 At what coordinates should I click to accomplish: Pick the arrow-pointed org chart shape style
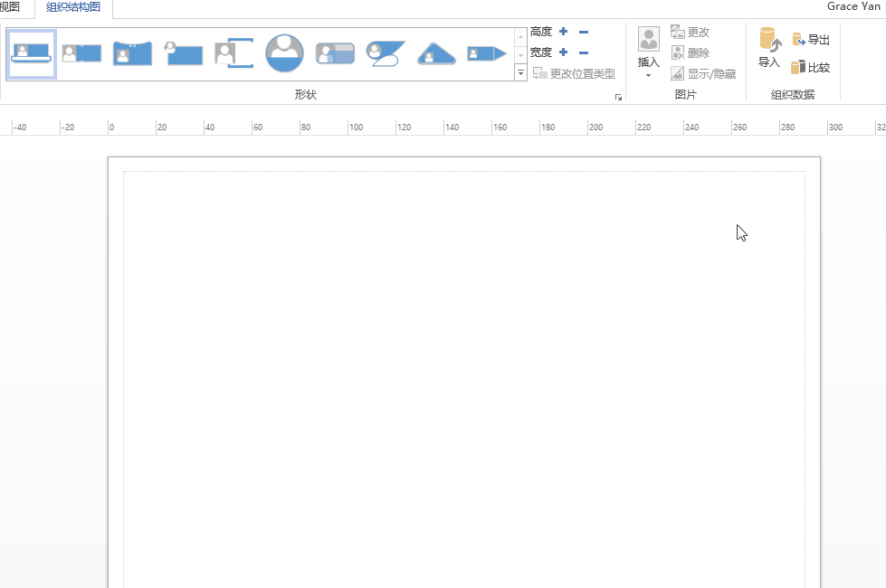pos(487,53)
